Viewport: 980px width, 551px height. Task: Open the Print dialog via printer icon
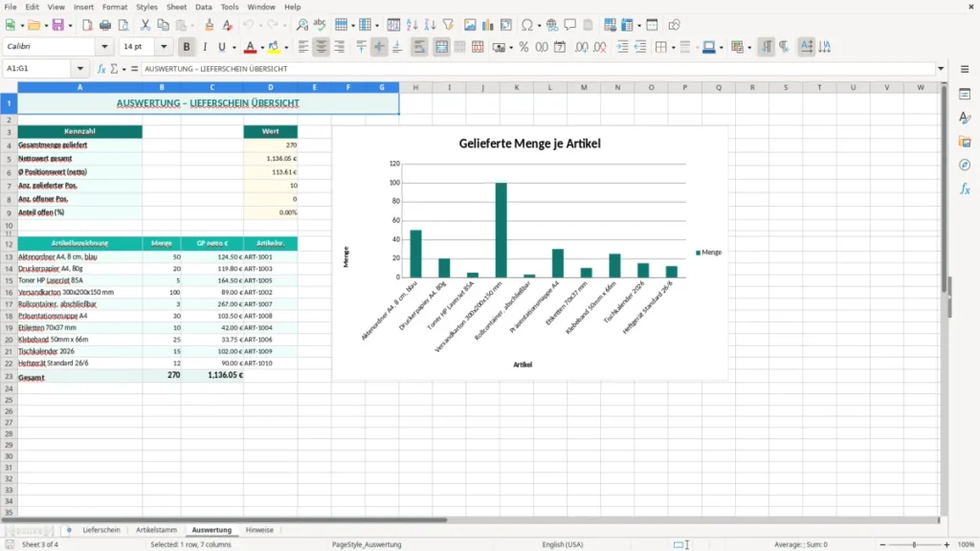105,25
